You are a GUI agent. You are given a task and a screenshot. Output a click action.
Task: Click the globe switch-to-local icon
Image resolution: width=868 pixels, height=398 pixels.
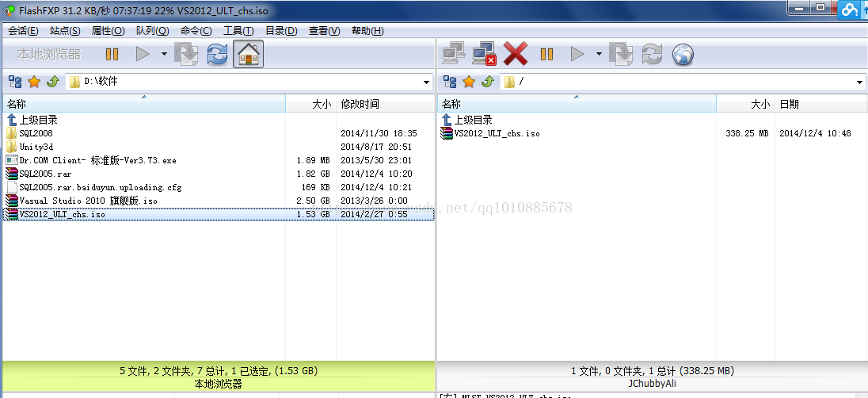pyautogui.click(x=683, y=55)
